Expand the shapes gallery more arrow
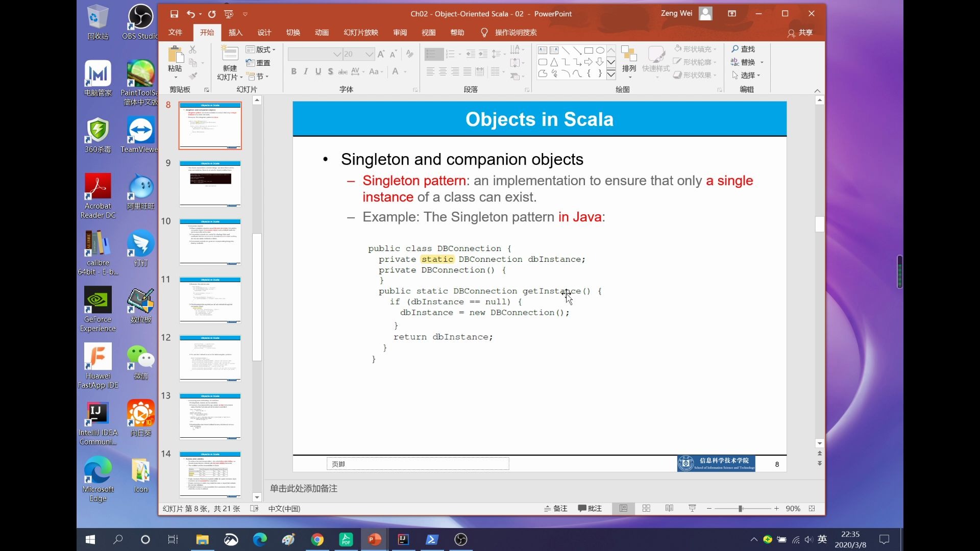 (x=611, y=75)
